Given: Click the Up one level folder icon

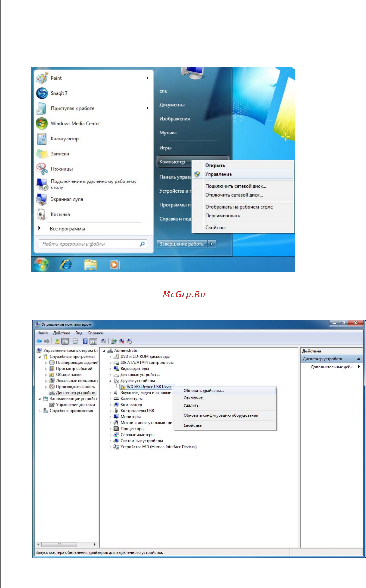Looking at the screenshot, I should (57, 341).
